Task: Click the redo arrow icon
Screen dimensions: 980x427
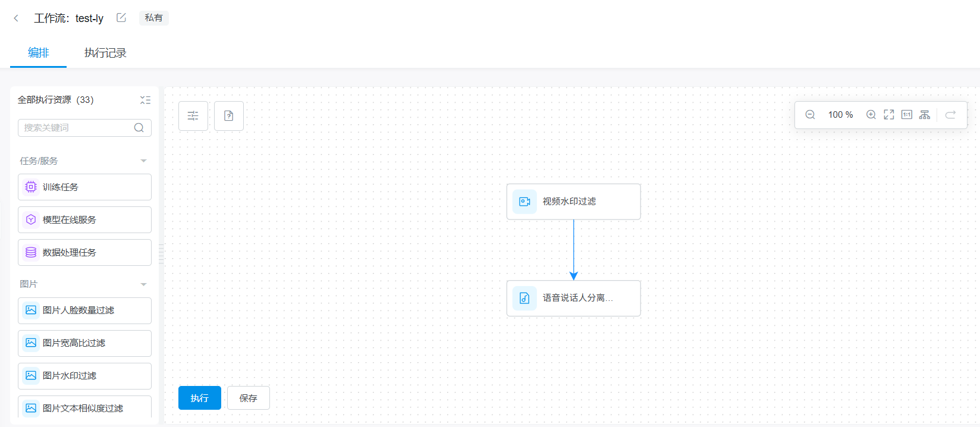Action: [950, 115]
